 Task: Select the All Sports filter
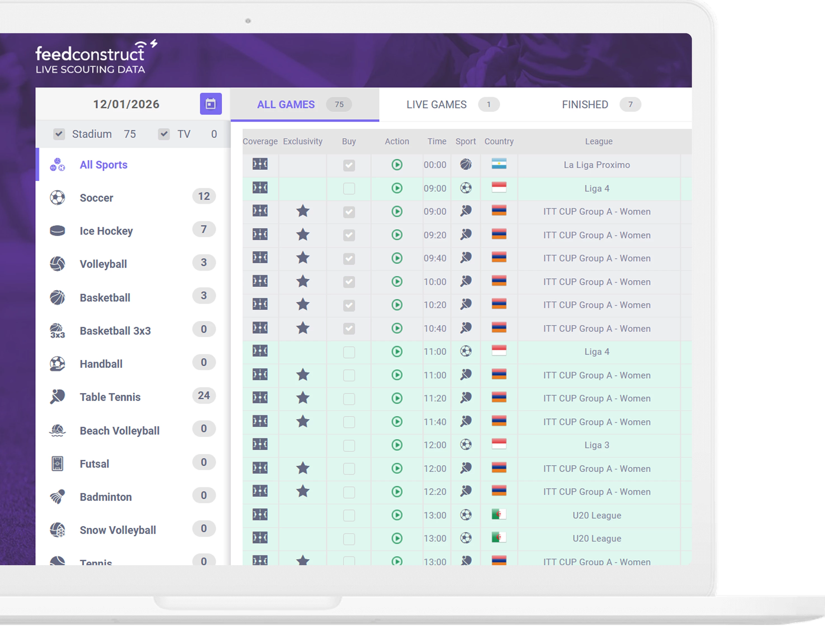[x=103, y=165]
